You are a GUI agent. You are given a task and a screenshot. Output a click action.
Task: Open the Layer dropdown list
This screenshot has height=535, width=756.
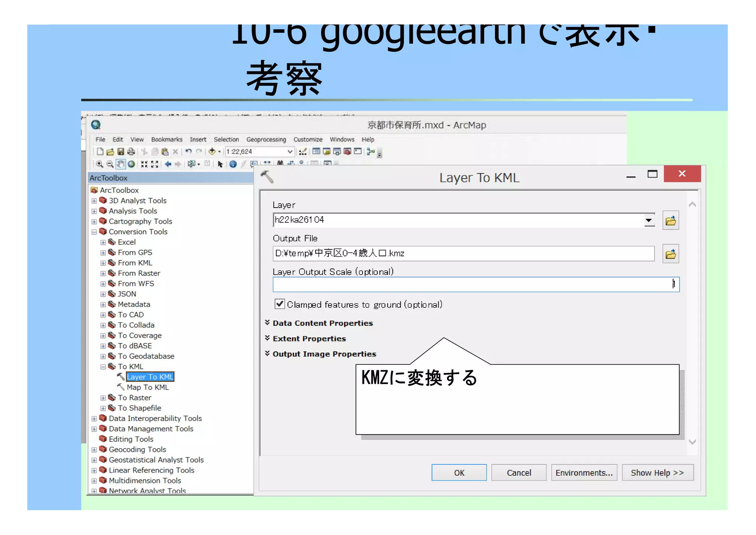[x=649, y=221]
